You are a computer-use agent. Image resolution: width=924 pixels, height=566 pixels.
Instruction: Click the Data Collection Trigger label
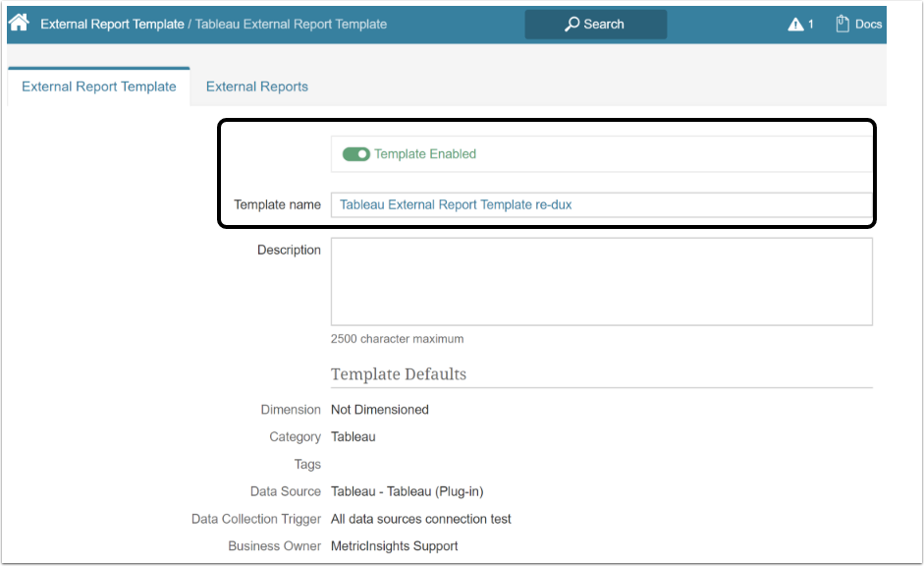click(256, 519)
